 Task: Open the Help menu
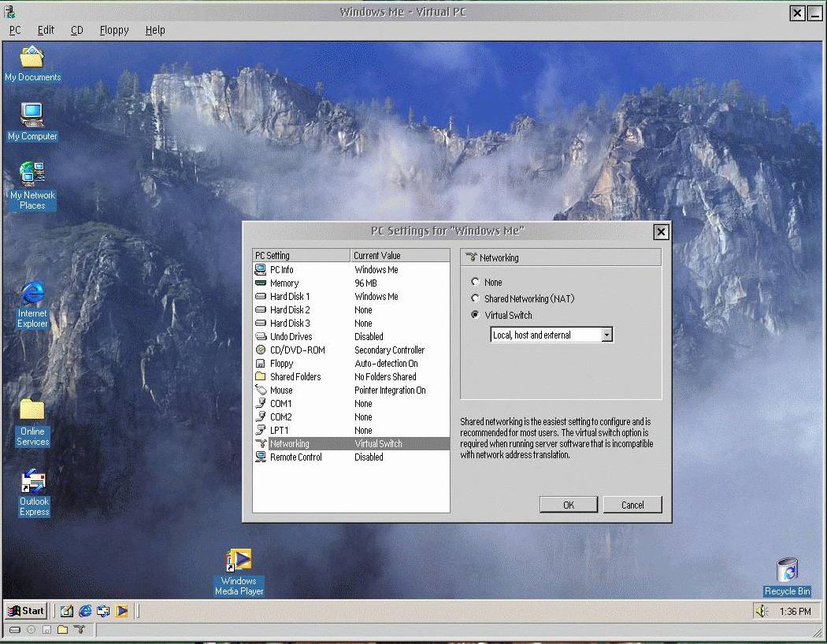pyautogui.click(x=155, y=30)
